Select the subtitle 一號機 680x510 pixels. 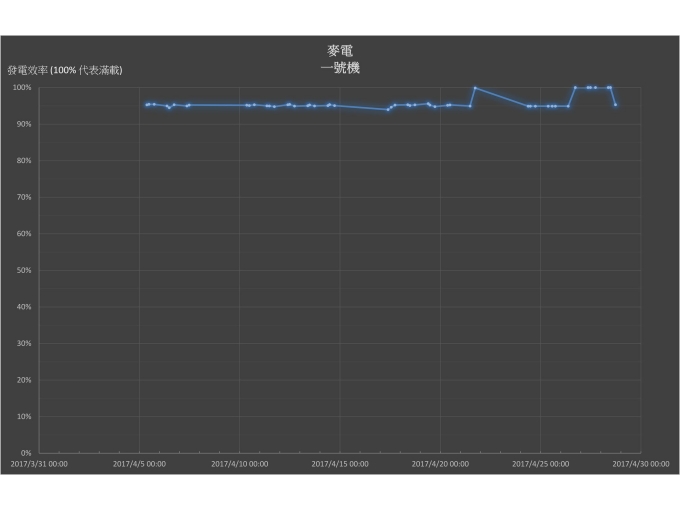[340, 67]
